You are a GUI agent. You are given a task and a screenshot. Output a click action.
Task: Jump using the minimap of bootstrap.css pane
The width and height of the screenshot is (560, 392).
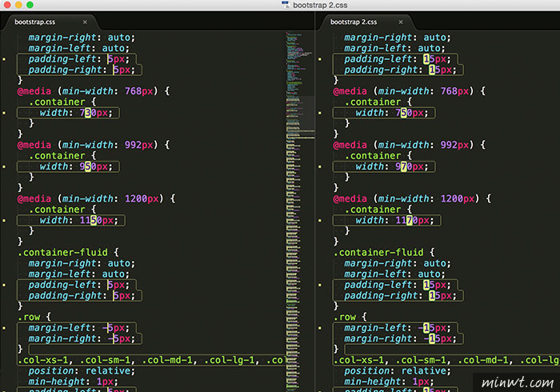point(300,210)
